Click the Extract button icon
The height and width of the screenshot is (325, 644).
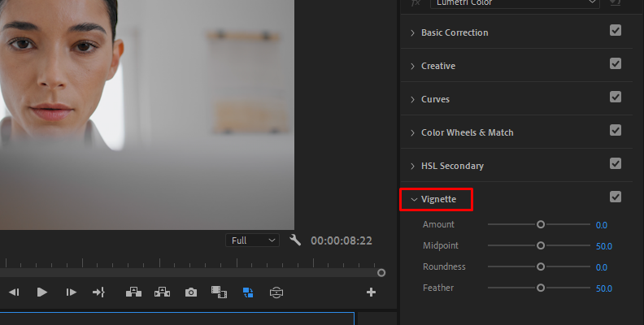(163, 292)
